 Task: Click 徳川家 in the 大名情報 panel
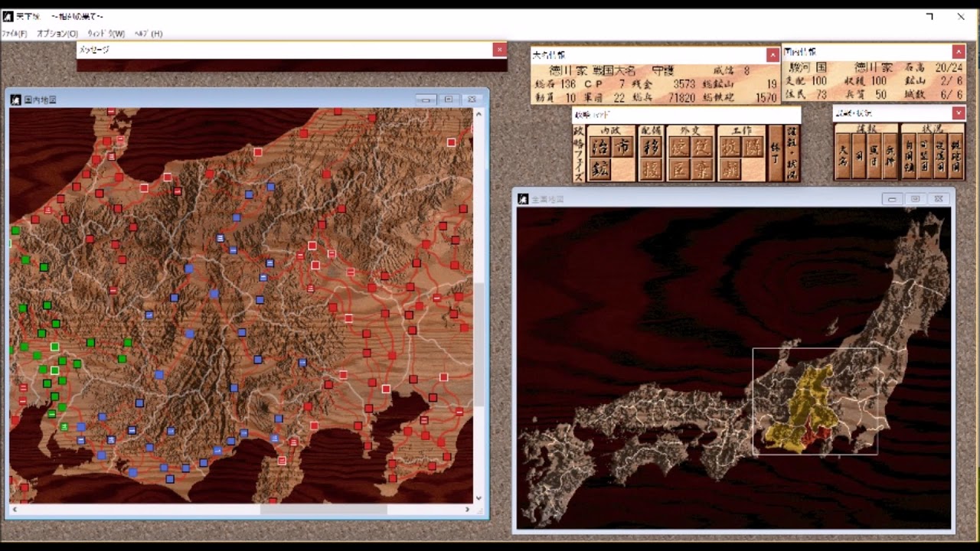point(568,70)
